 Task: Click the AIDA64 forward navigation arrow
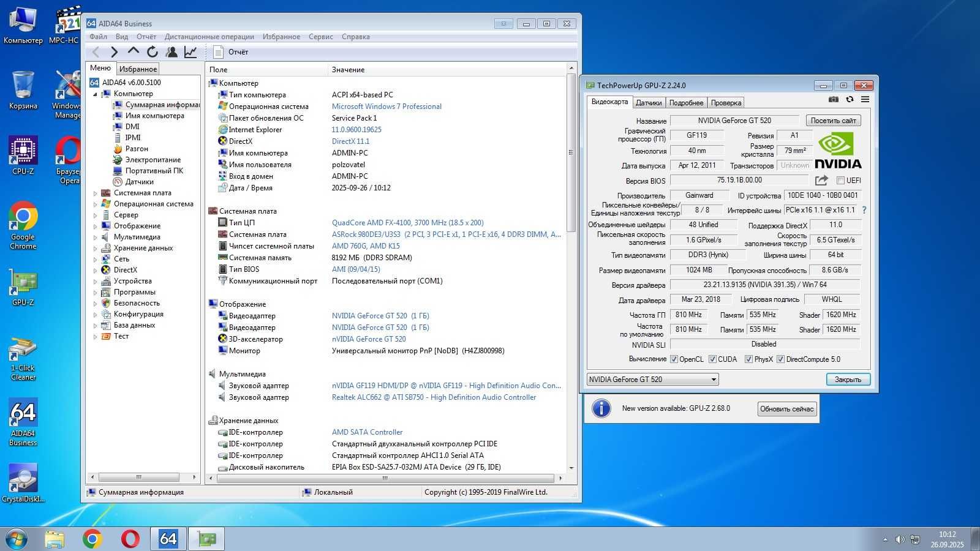pos(115,52)
